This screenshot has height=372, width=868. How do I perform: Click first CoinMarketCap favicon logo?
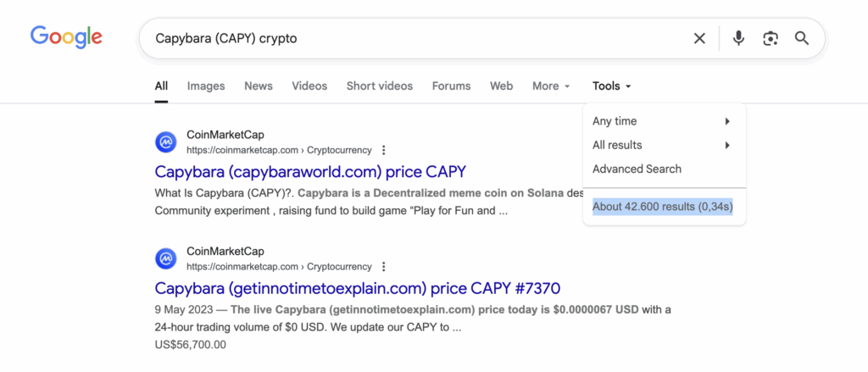tap(166, 142)
